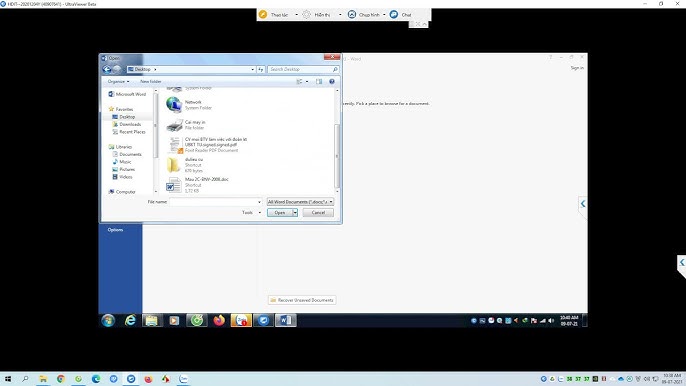Expand Thao tác dropdown arrow
The width and height of the screenshot is (686, 386).
click(296, 14)
